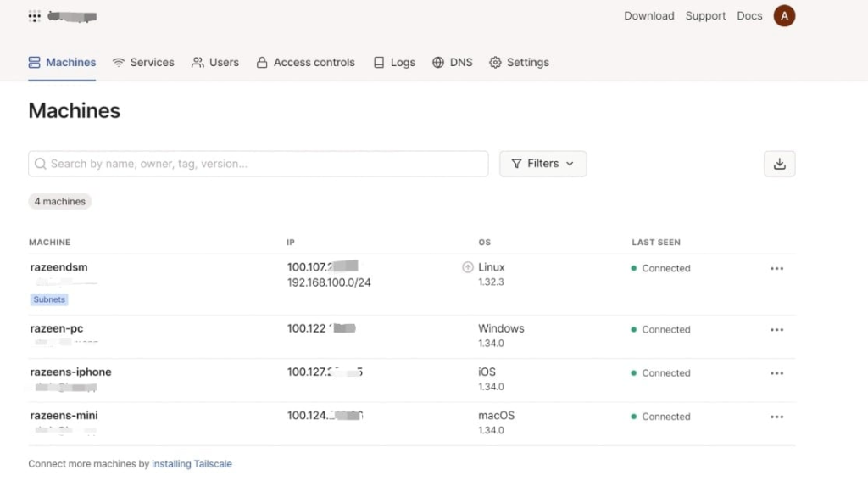This screenshot has width=868, height=492.
Task: Click the LAST SEEN column header
Action: coord(656,242)
